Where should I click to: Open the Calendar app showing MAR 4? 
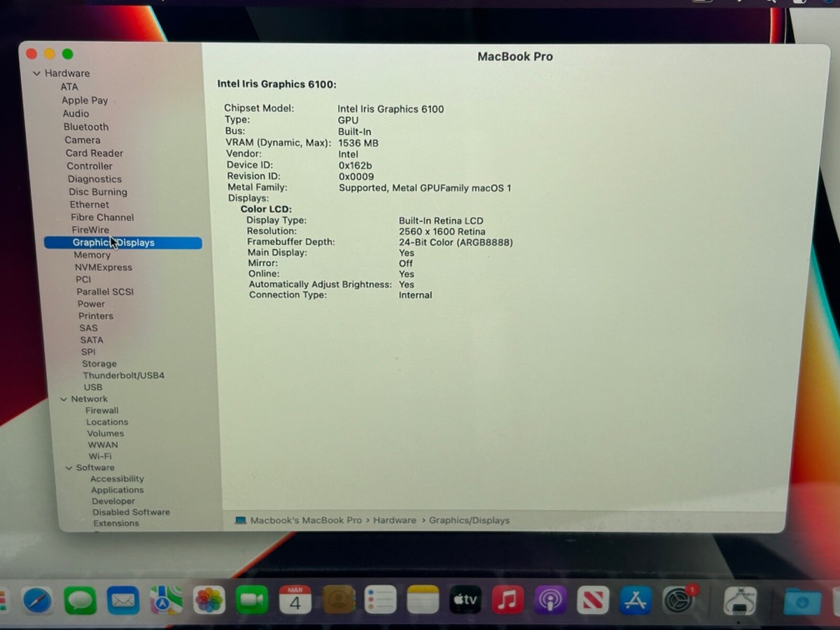295,601
